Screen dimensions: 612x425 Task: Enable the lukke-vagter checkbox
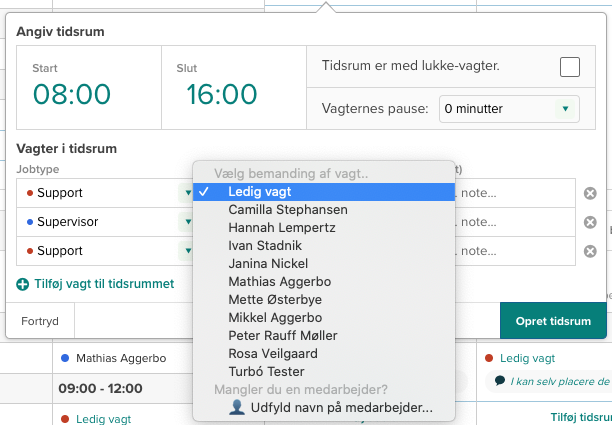[x=569, y=67]
